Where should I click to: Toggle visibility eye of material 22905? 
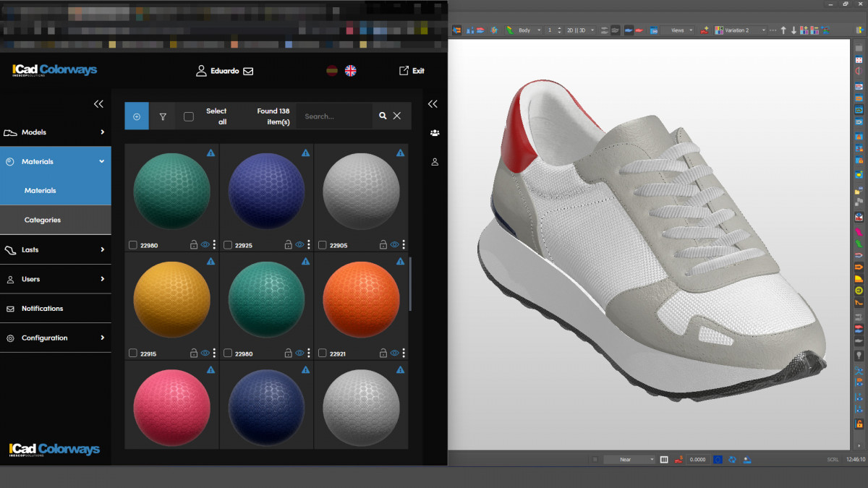(394, 245)
